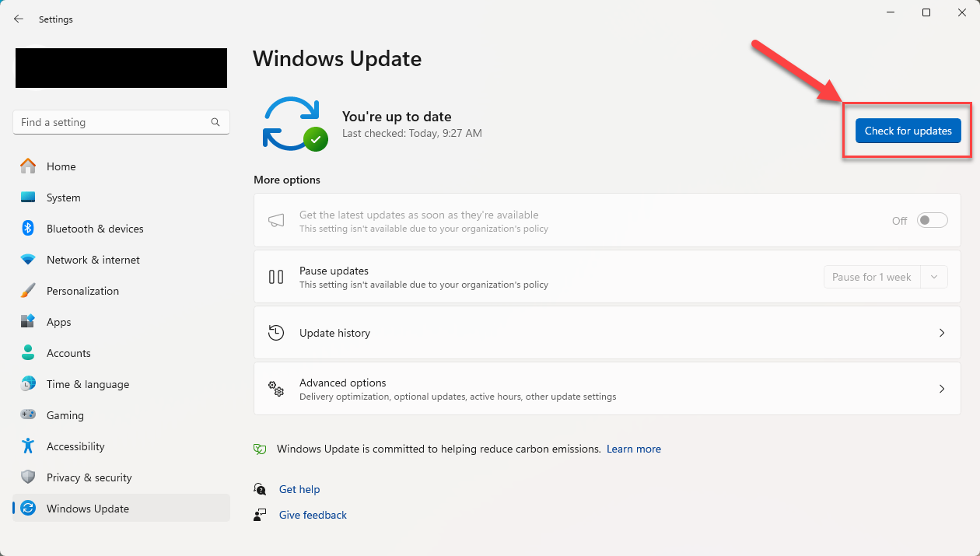Click the Bluetooth & devices icon
This screenshot has width=980, height=556.
(28, 229)
